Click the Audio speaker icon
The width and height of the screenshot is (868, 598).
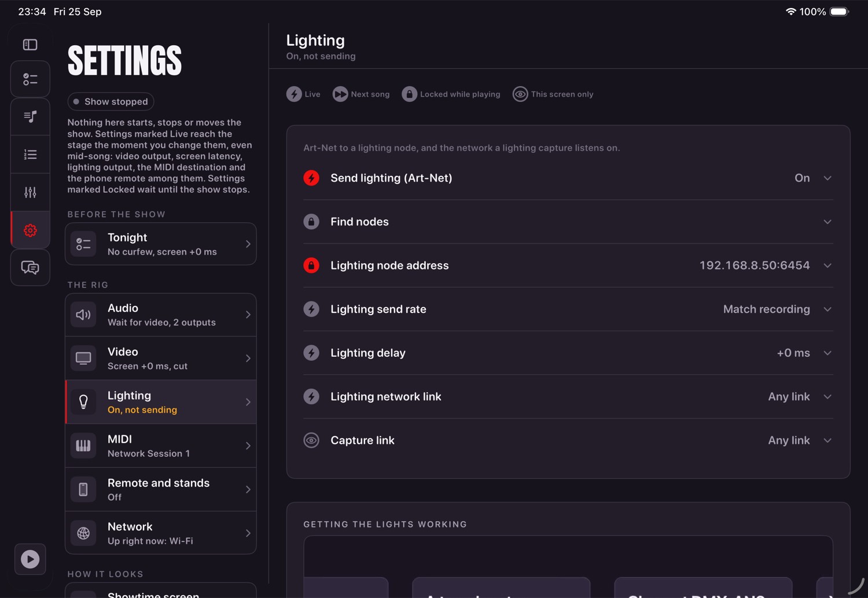[x=83, y=315]
